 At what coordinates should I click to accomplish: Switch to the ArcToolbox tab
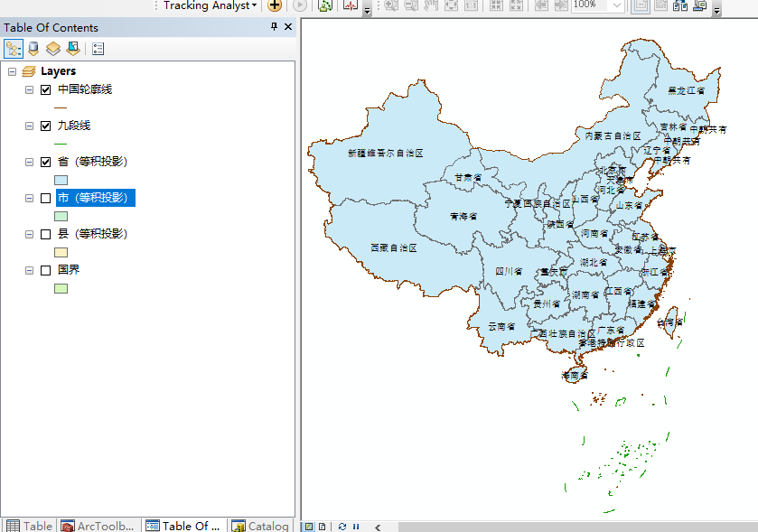(98, 526)
